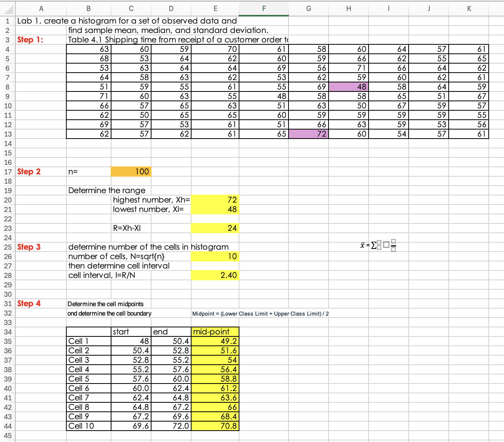Click 'cell interval, I=R/N' label
The image size is (504, 442).
pyautogui.click(x=102, y=275)
